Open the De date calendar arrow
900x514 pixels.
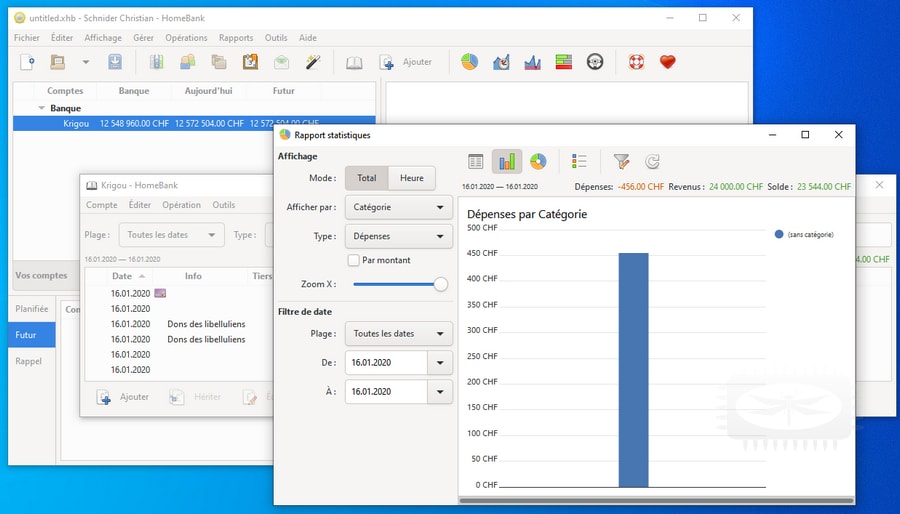pyautogui.click(x=440, y=363)
